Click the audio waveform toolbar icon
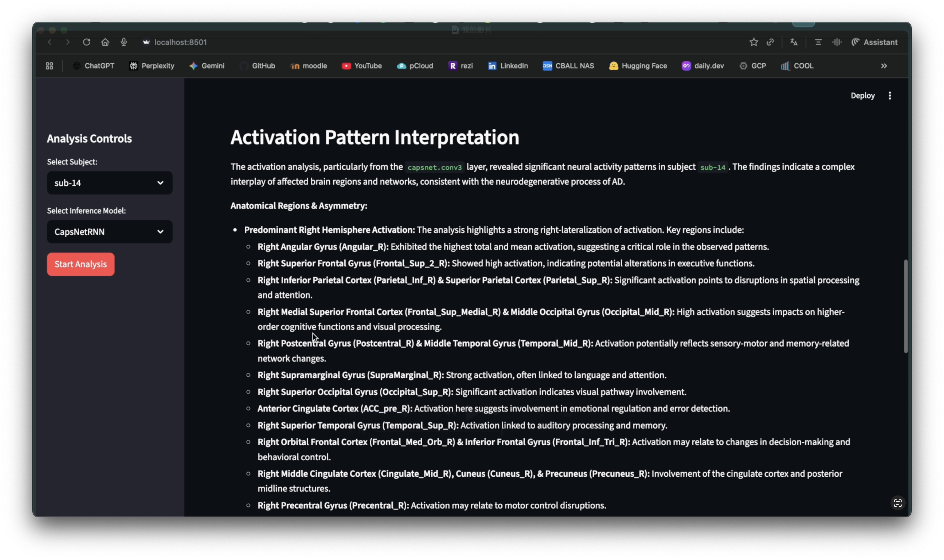 click(837, 42)
